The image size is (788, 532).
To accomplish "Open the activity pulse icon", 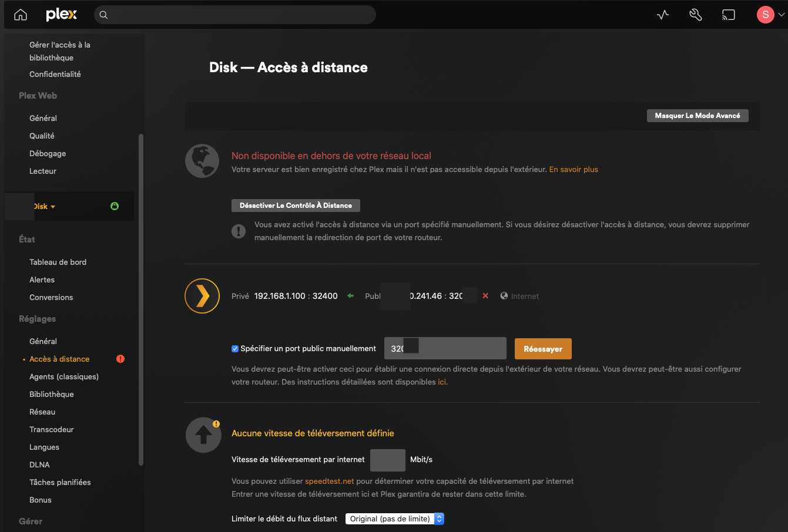I will (663, 15).
